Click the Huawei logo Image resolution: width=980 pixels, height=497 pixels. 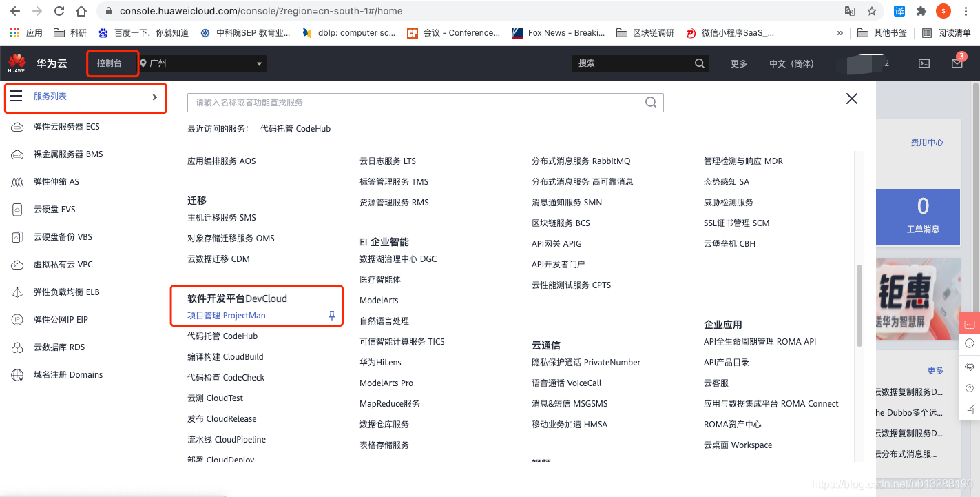coord(17,63)
